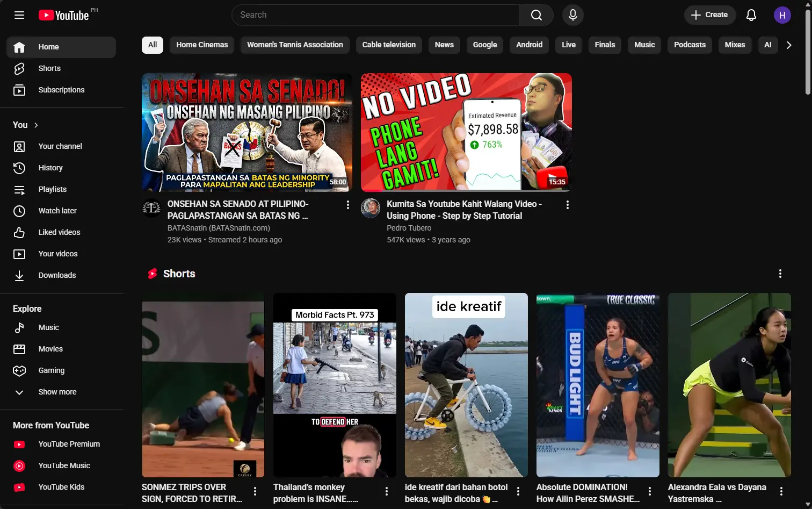Open options for SONMEZ TRIPS OVER short
This screenshot has width=812, height=509.
(255, 491)
